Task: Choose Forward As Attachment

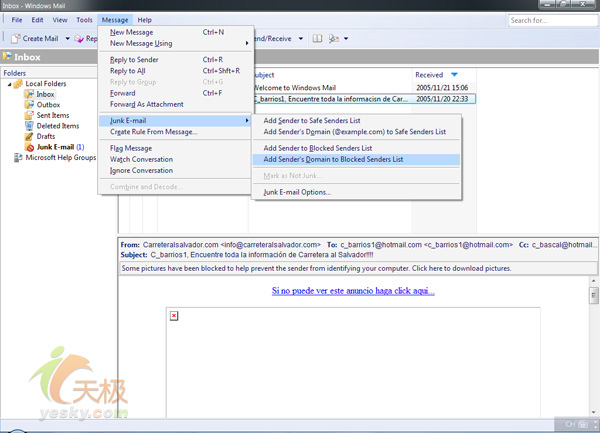Action: [176, 104]
